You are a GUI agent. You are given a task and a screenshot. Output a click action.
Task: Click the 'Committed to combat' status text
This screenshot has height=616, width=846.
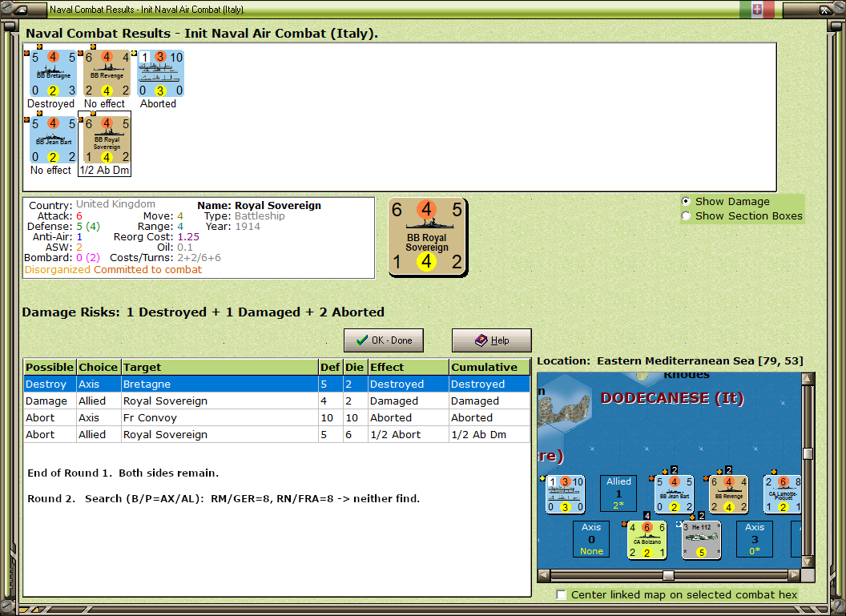148,270
